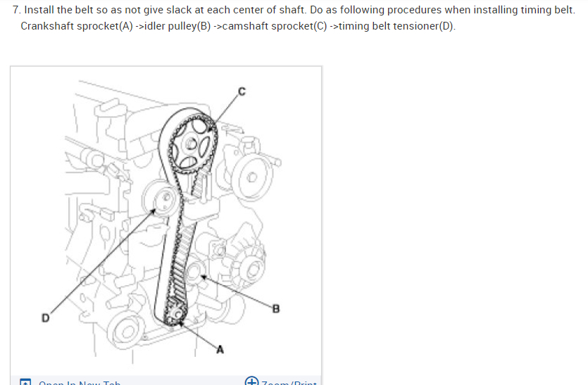Click label D in the diagram

45,318
